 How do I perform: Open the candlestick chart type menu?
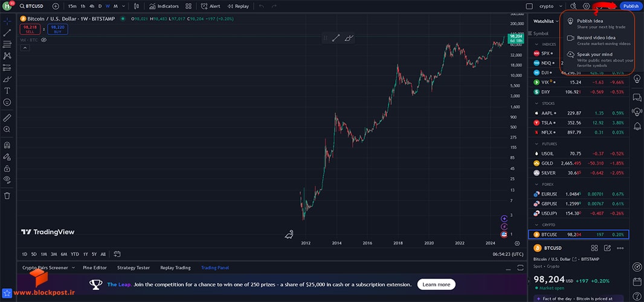137,6
